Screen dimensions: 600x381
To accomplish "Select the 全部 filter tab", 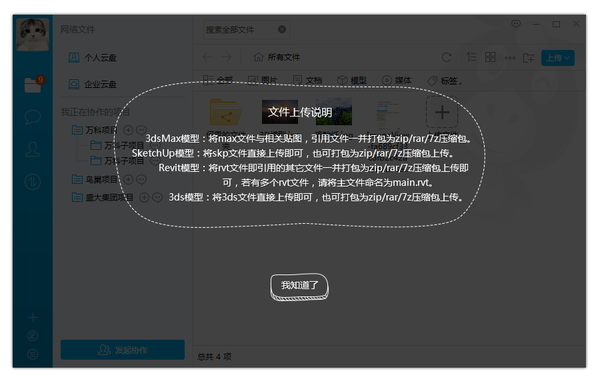I will [x=218, y=80].
